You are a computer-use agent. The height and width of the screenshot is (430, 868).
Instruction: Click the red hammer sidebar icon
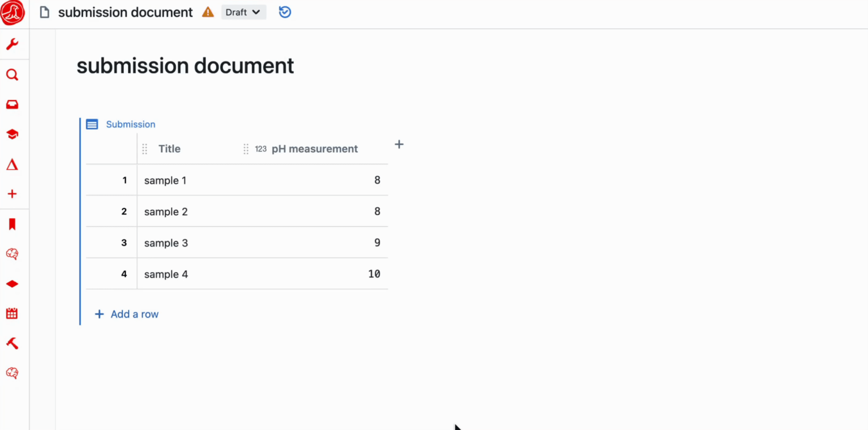(x=12, y=343)
